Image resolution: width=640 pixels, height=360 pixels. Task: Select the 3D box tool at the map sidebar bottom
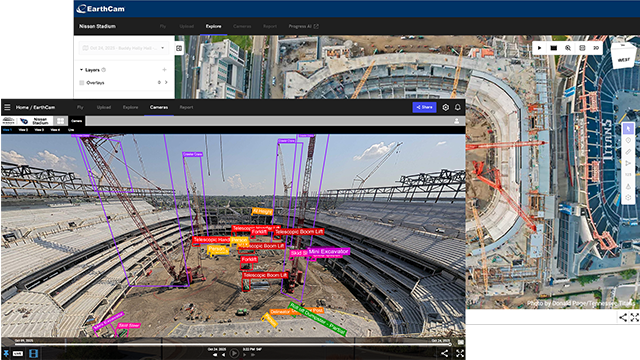click(628, 198)
